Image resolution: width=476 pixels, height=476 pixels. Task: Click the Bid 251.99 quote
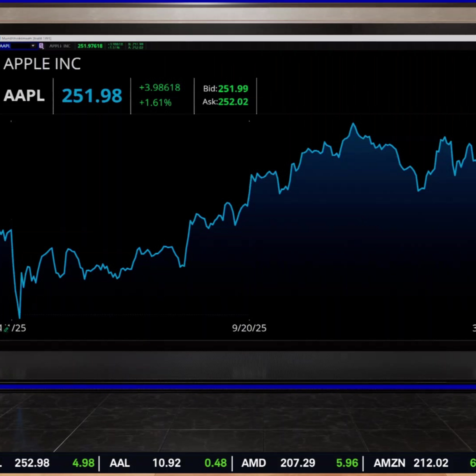pos(225,89)
